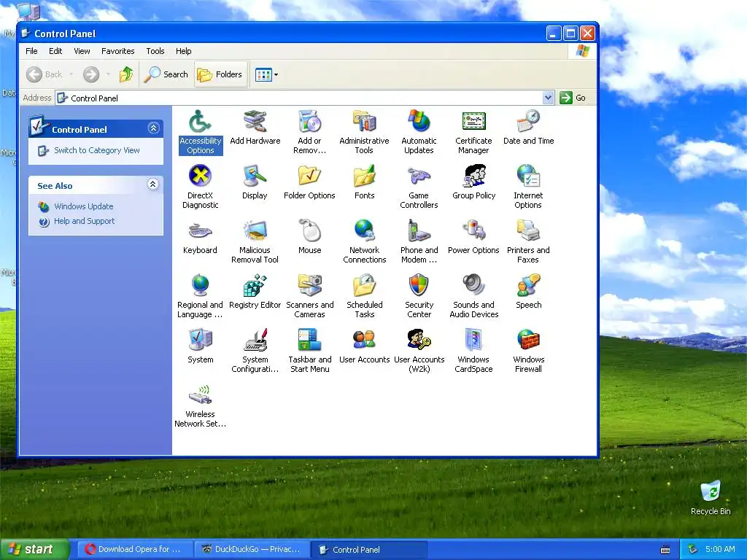Image resolution: width=747 pixels, height=560 pixels.
Task: Toggle the Folders pane button
Action: point(220,74)
